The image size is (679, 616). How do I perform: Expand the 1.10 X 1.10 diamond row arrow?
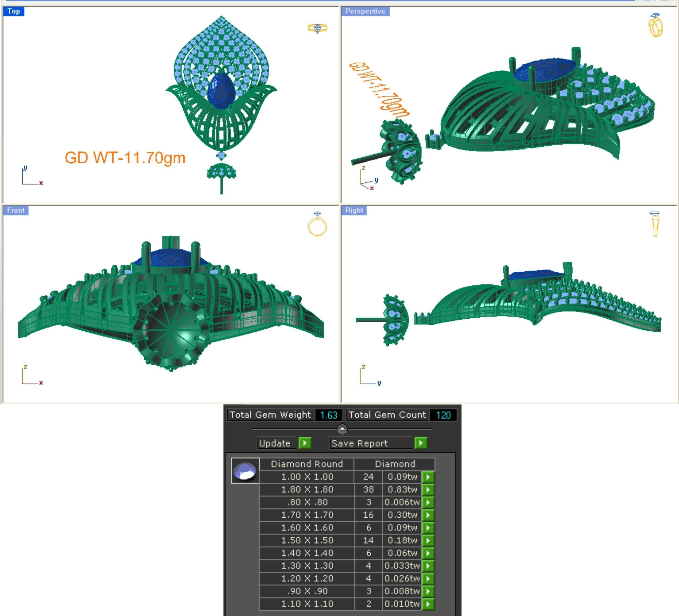tap(428, 604)
